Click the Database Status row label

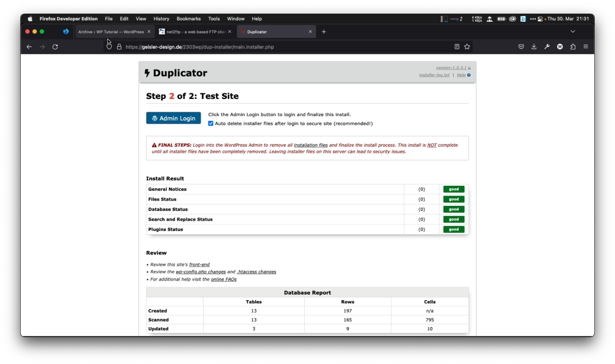(168, 209)
